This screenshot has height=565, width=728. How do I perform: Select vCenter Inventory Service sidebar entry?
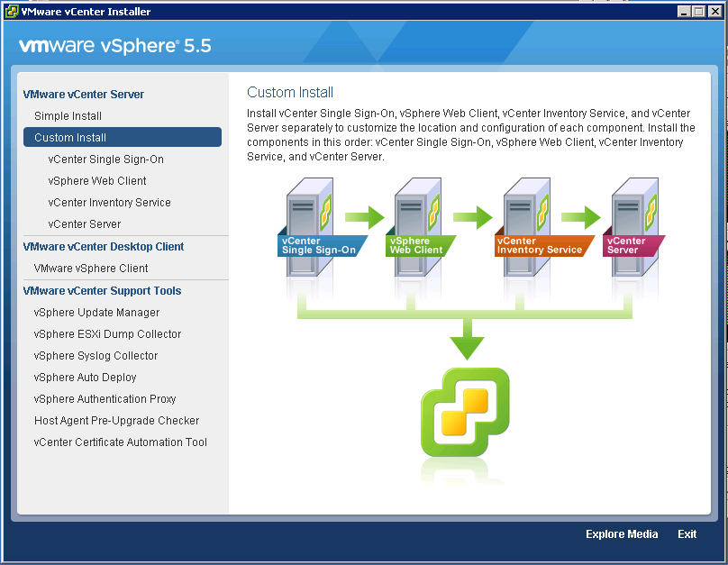pyautogui.click(x=109, y=203)
